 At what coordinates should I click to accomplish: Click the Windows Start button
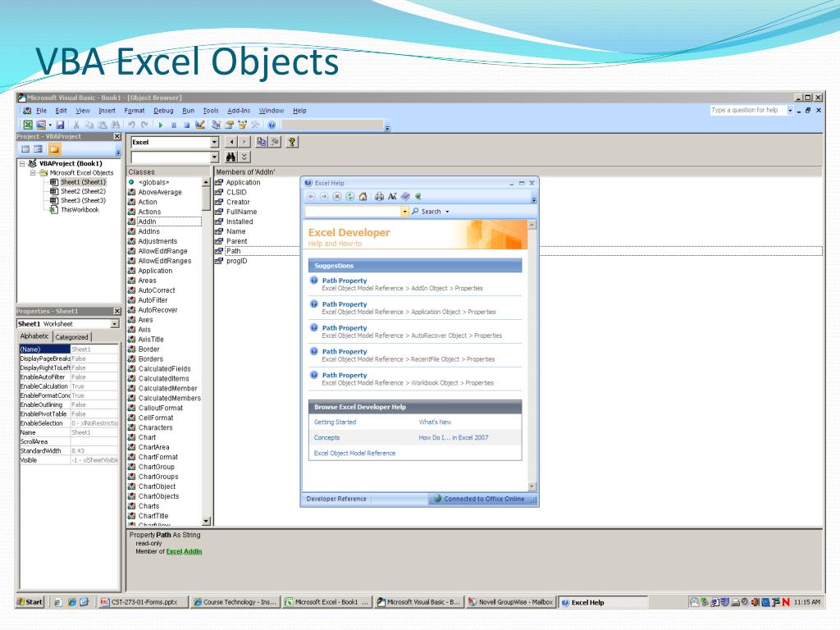pyautogui.click(x=30, y=602)
